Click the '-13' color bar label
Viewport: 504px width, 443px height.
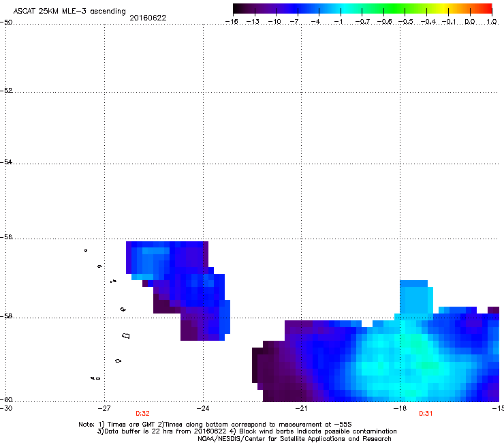click(253, 22)
